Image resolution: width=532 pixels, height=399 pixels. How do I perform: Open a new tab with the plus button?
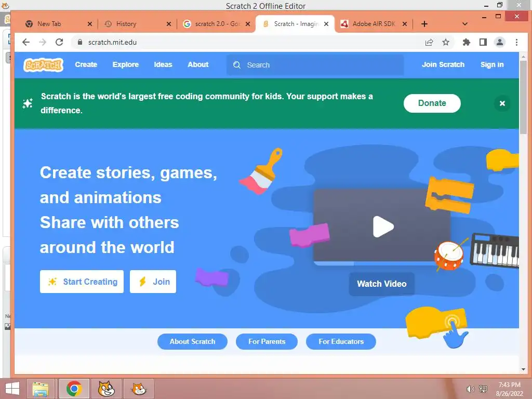[424, 24]
